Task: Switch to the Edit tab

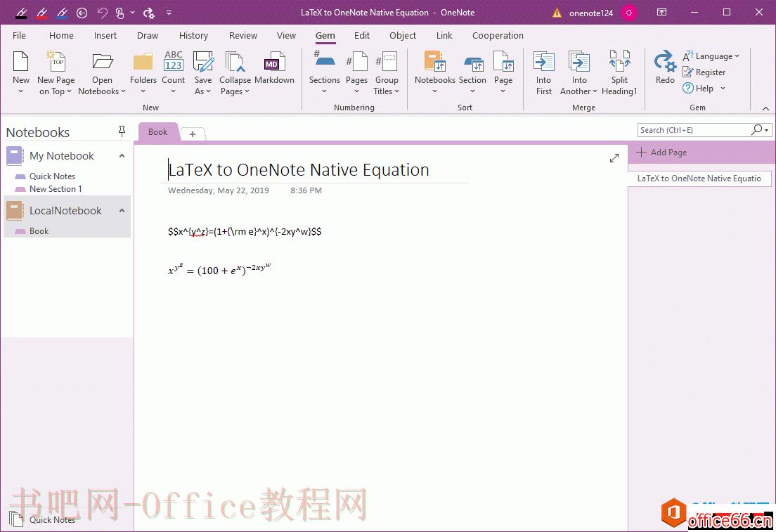Action: click(362, 36)
